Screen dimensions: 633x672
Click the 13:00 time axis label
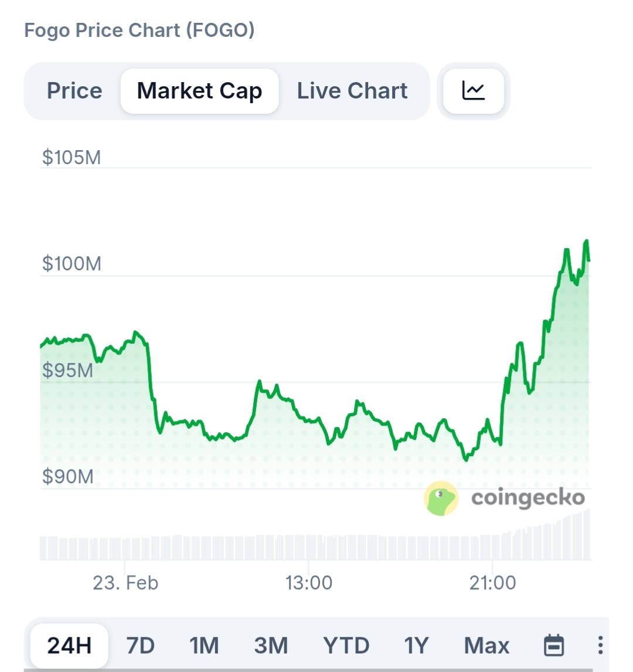309,583
